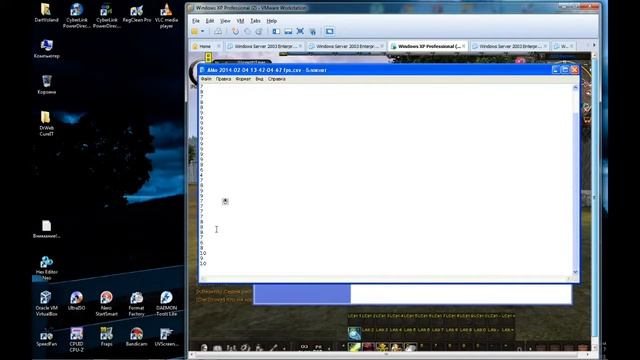Select the DAEMON Tools Lite icon
This screenshot has width=640, height=360.
(166, 304)
